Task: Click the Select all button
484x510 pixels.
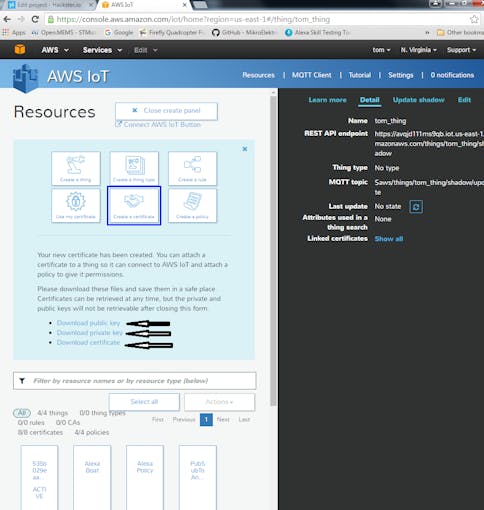Action: coord(144,402)
